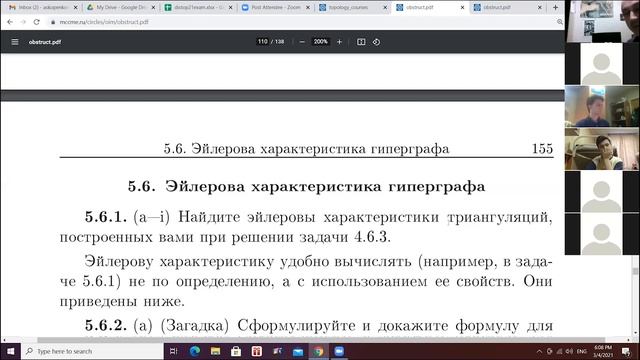Click the obstruct.pdf title in PDF toolbar
The width and height of the screenshot is (640, 360).
click(45, 42)
